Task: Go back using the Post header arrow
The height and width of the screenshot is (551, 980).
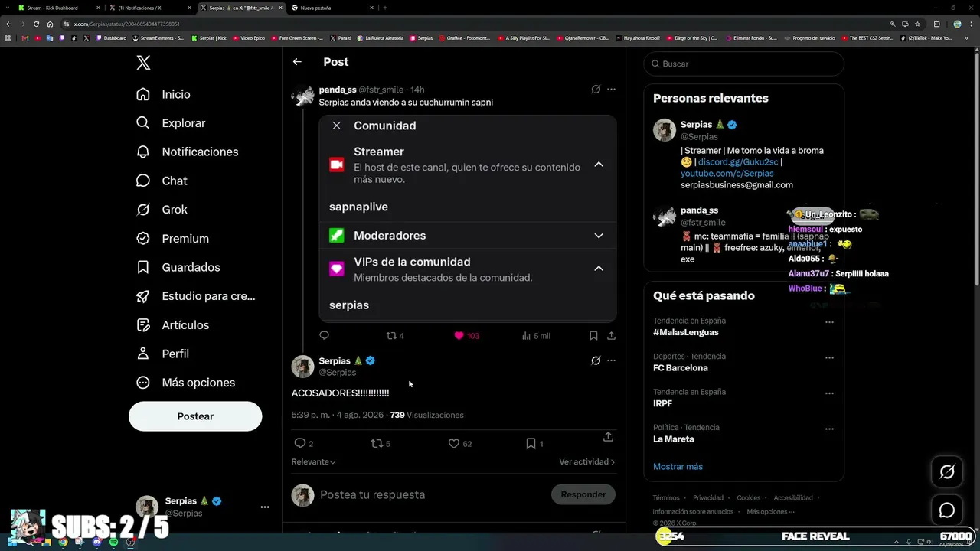Action: 297,62
